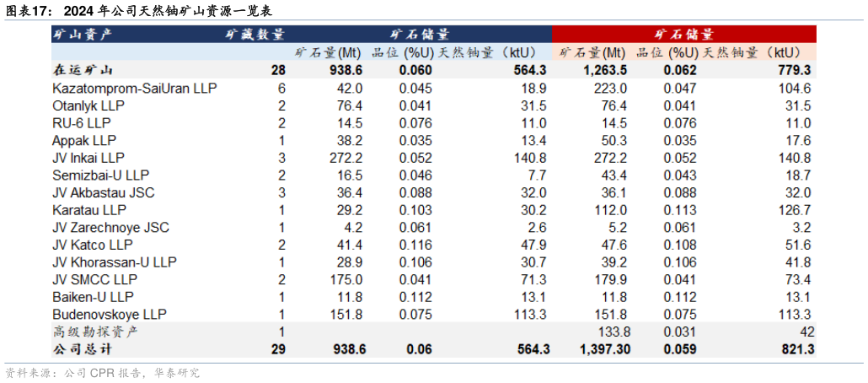
Task: Click the 公司总计 row label
Action: pos(83,349)
